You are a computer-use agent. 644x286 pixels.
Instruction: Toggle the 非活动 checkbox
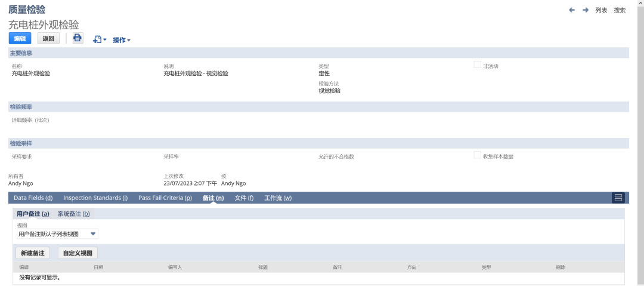(x=477, y=64)
